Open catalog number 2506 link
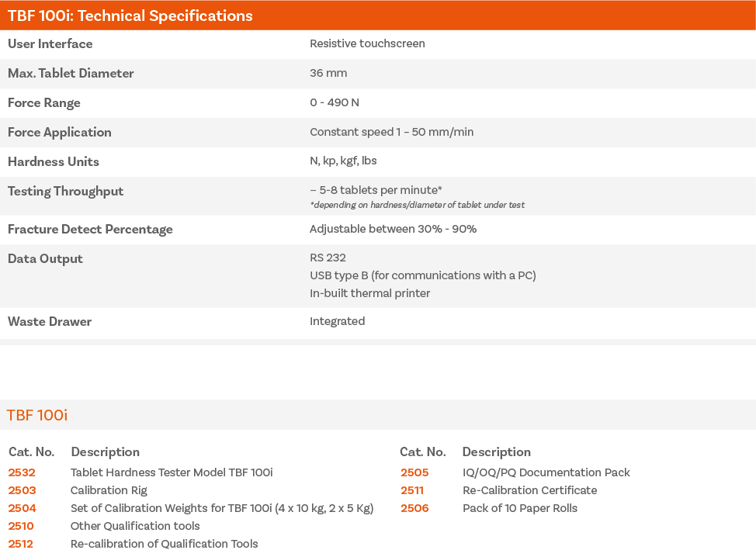The height and width of the screenshot is (557, 756). (x=412, y=508)
